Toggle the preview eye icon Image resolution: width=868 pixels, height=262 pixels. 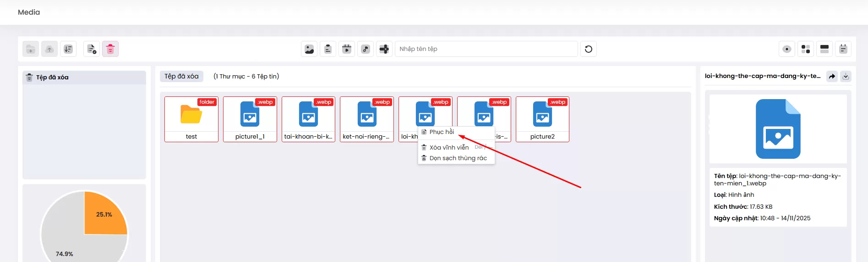tap(787, 49)
